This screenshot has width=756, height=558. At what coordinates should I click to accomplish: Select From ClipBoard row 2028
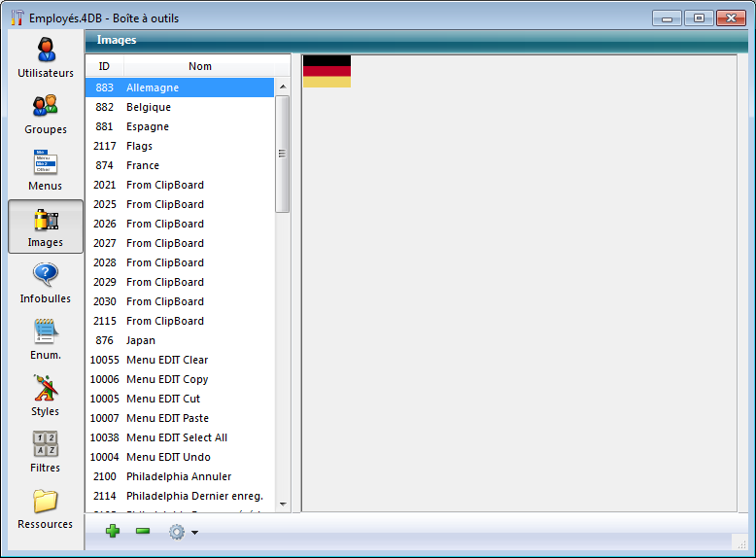tap(180, 262)
